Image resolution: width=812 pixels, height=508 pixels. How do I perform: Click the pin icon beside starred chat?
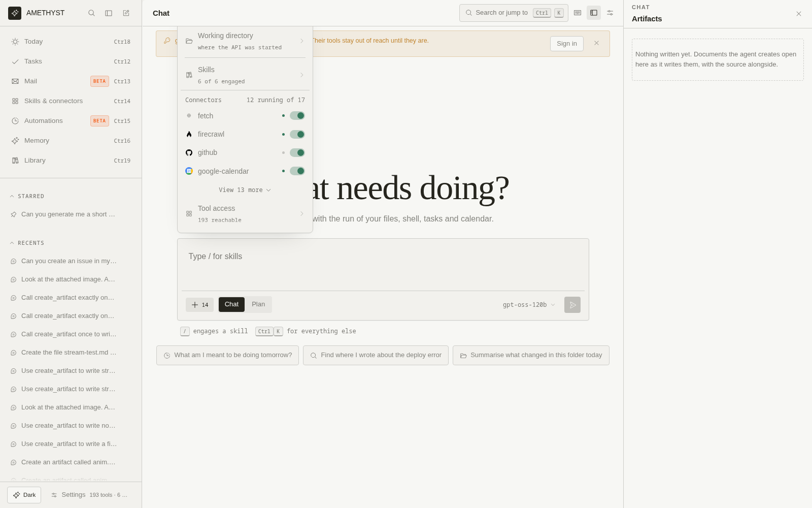pos(14,214)
